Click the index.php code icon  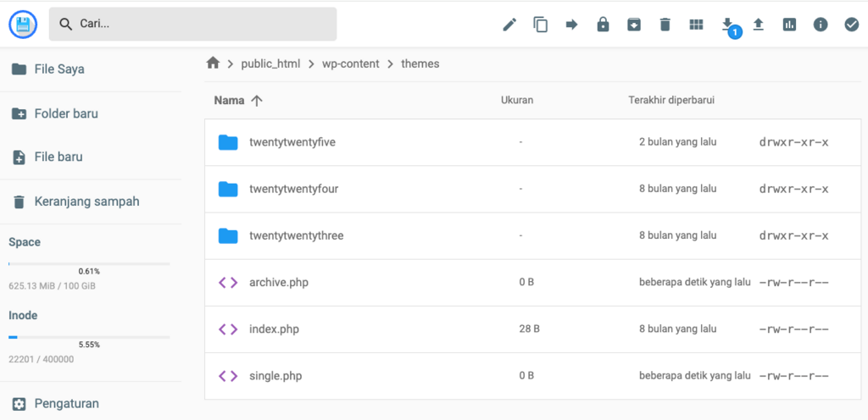(x=228, y=329)
